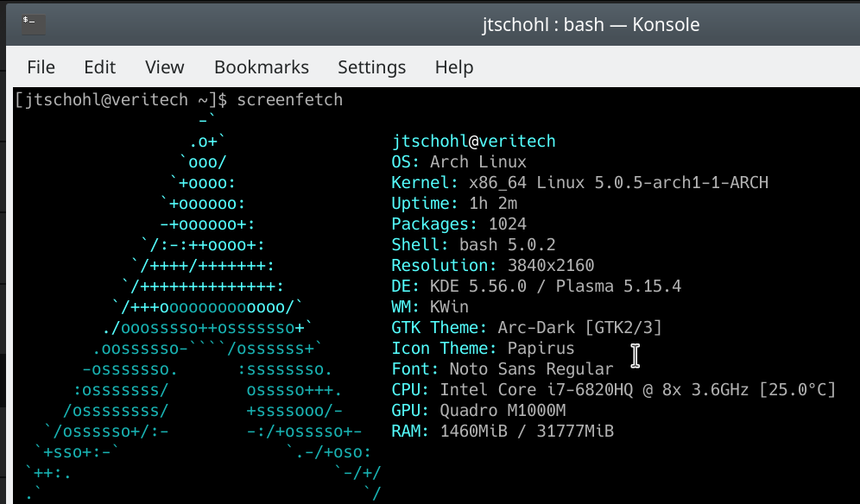Click the 'Resolution: 3840x2160' line
This screenshot has height=504, width=860.
click(x=492, y=266)
